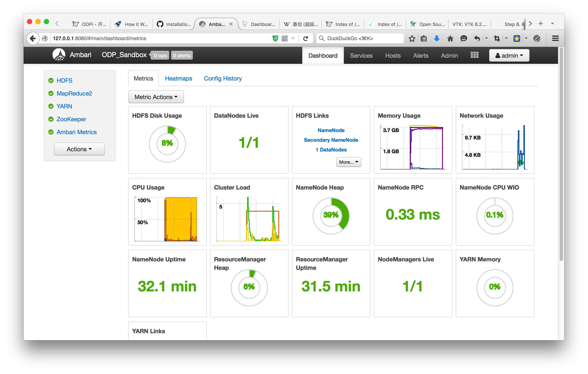Go to Services in top navigation
588x374 pixels.
[x=361, y=55]
